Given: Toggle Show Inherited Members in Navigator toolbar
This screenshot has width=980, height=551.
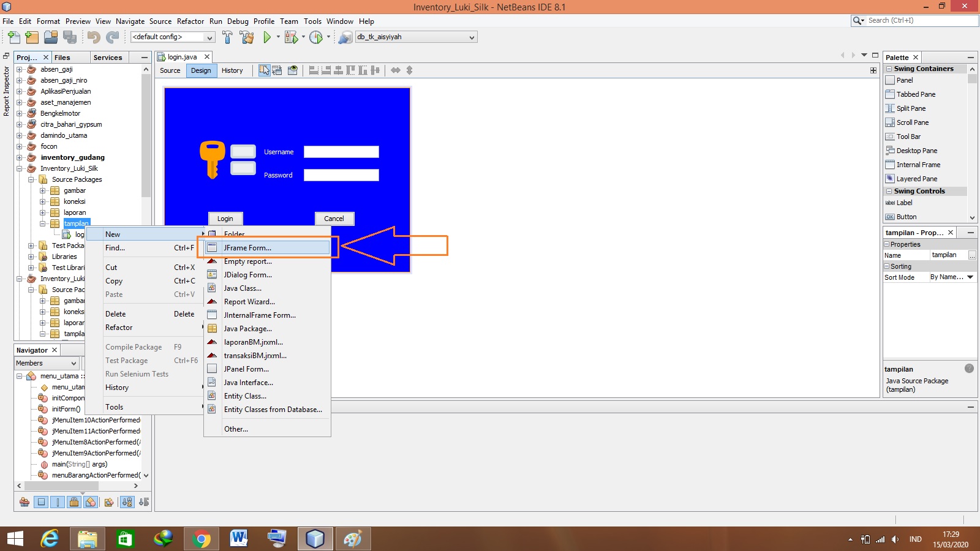Looking at the screenshot, I should click(x=24, y=502).
